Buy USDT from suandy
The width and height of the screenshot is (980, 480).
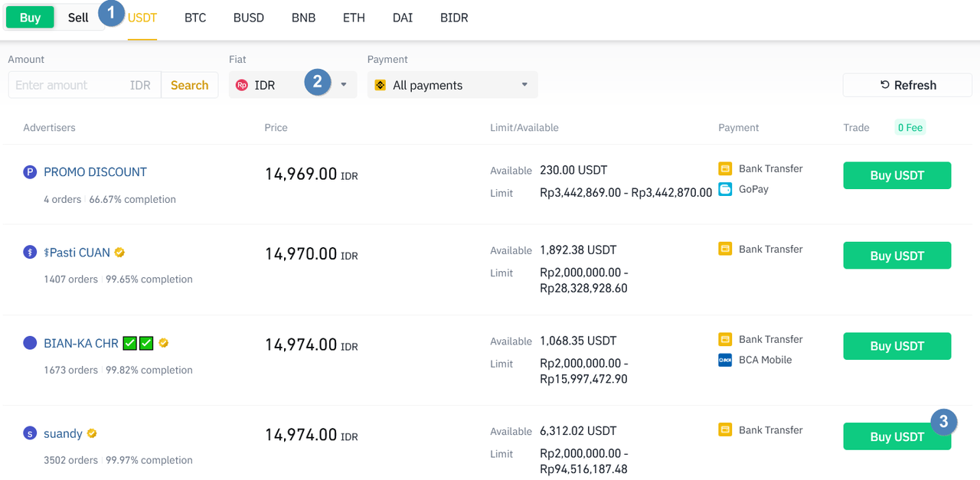click(x=897, y=436)
